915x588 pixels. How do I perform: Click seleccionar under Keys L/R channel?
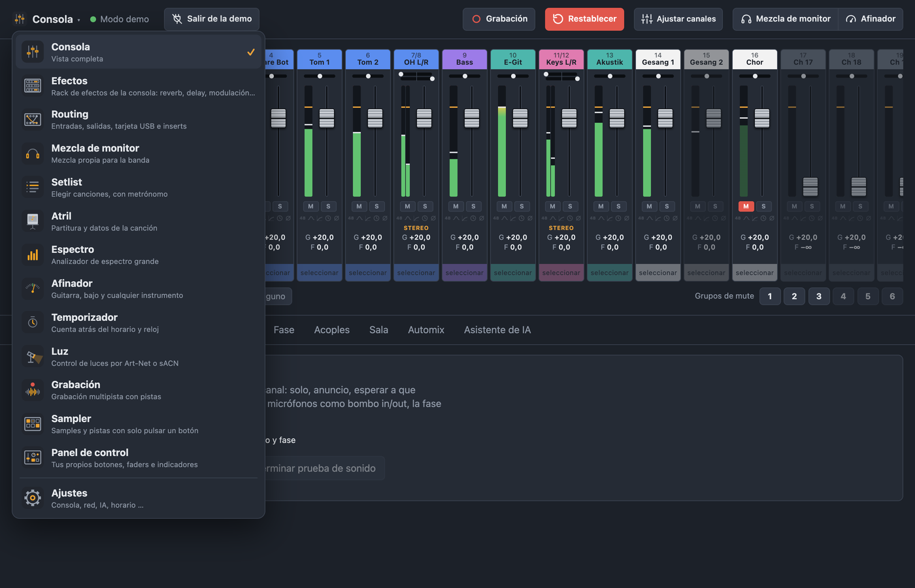pos(561,272)
